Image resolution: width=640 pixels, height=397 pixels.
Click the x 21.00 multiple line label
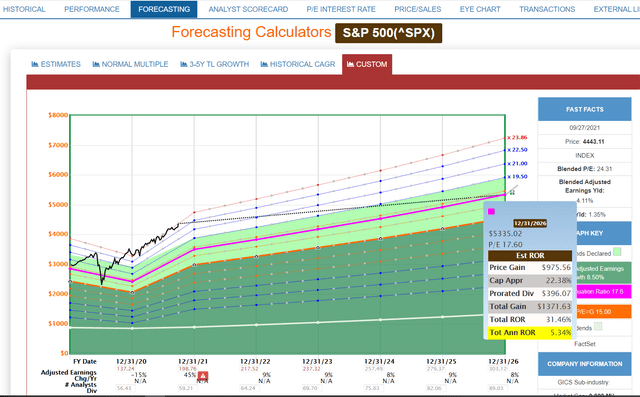click(517, 164)
